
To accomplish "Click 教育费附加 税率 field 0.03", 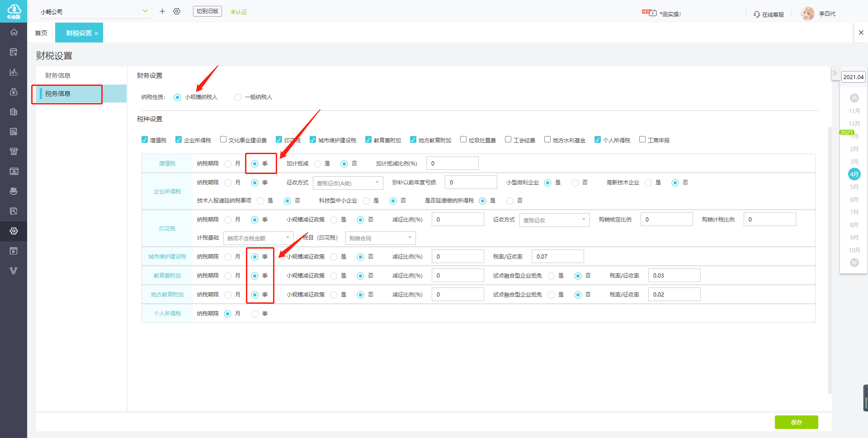I will (x=674, y=276).
